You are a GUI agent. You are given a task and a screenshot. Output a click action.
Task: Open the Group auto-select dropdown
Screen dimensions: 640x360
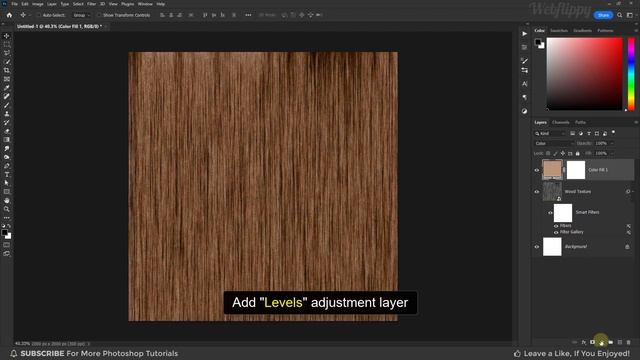pyautogui.click(x=82, y=15)
